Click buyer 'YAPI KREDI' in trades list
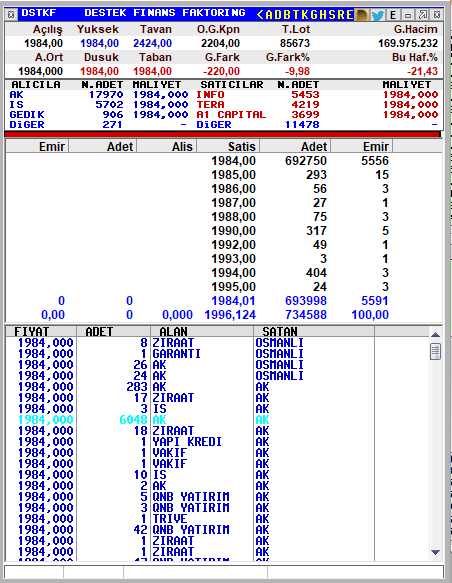 pos(187,442)
